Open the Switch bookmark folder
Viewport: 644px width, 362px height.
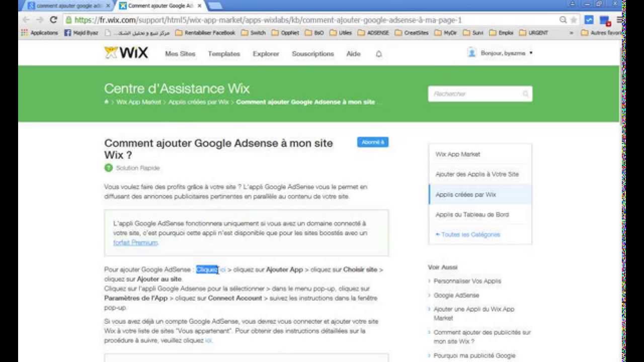[x=254, y=33]
